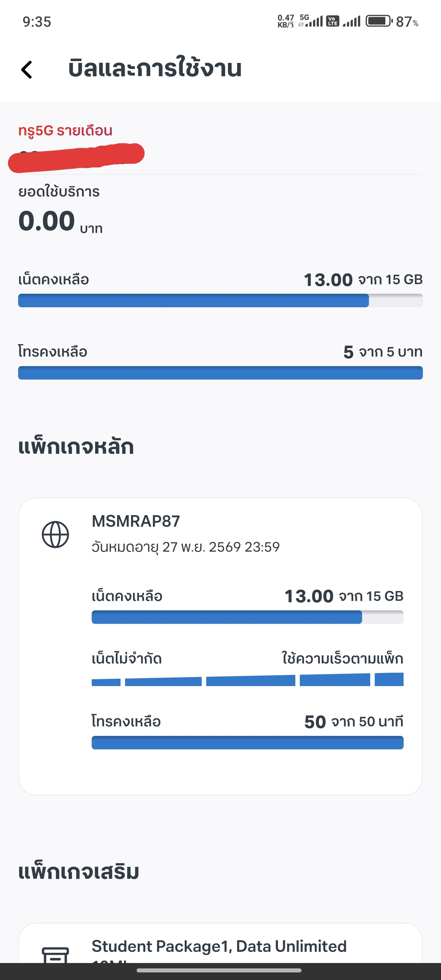Tap the VoLTE indicator icon
The height and width of the screenshot is (980, 441).
pos(333,21)
